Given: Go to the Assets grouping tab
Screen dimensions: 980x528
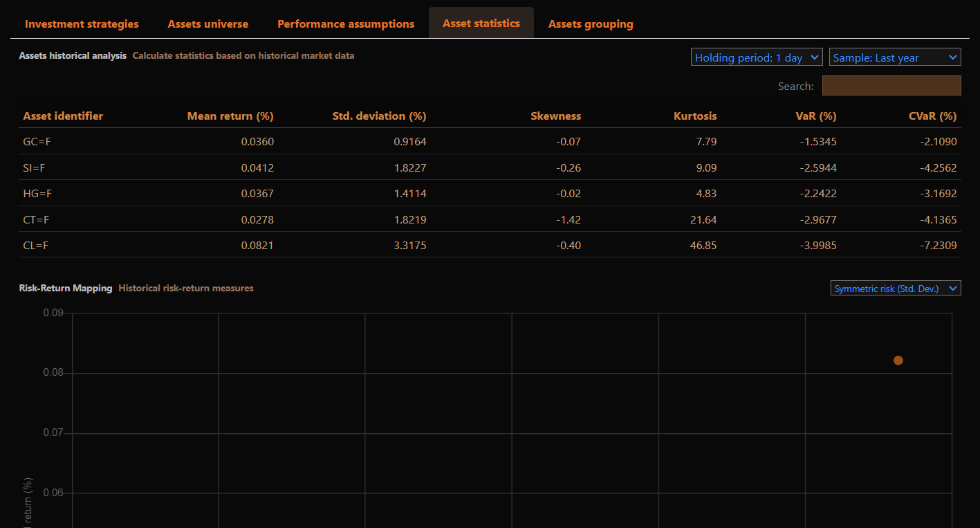Looking at the screenshot, I should pos(591,24).
